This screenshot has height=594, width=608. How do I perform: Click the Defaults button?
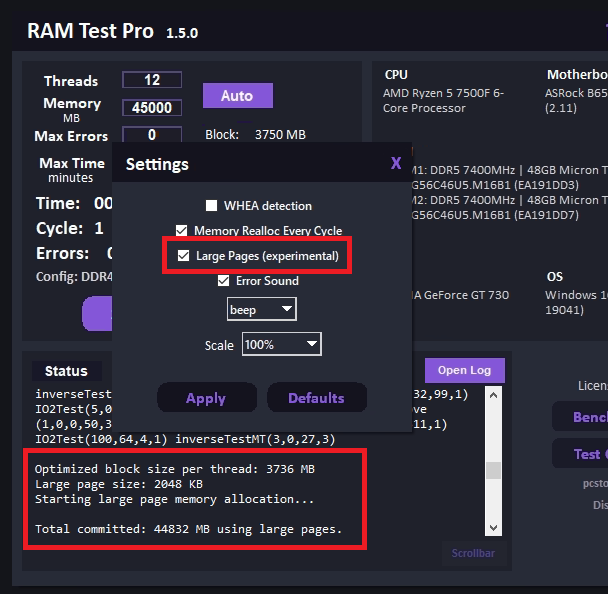tap(316, 398)
